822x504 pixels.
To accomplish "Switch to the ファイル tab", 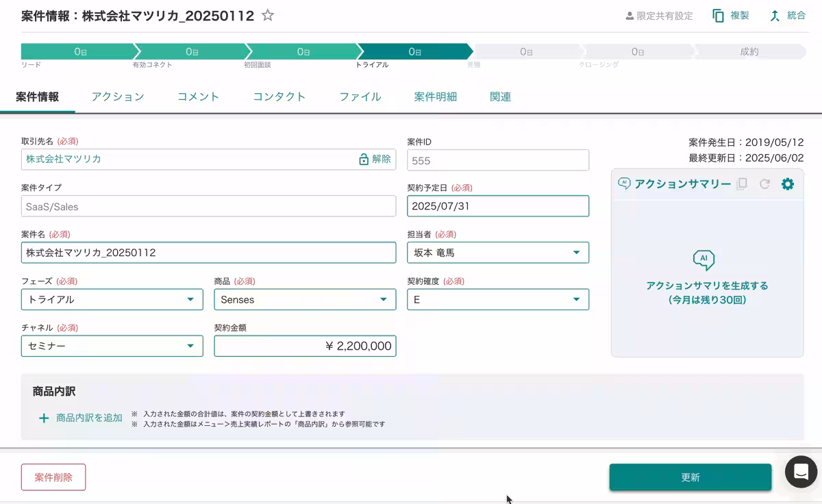I will pos(360,97).
